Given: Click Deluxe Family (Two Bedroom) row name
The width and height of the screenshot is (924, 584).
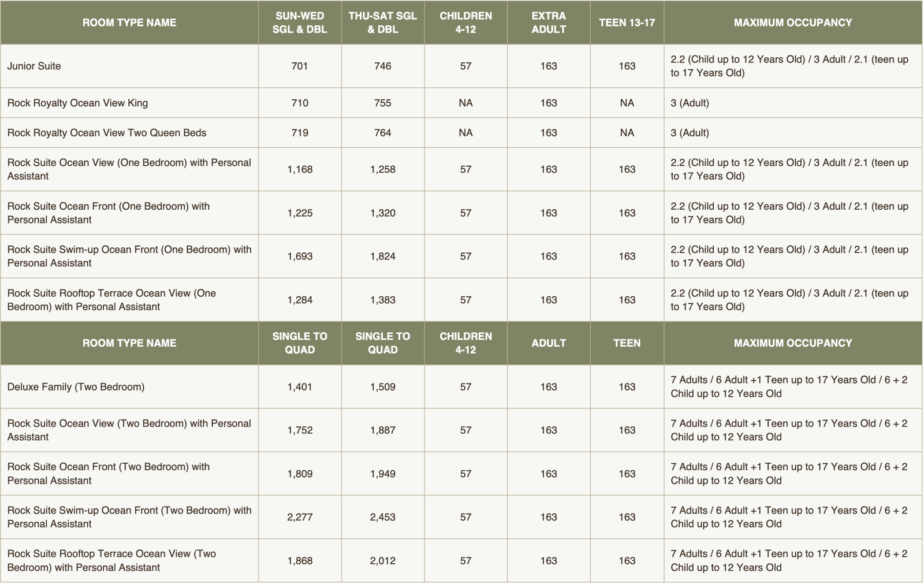Looking at the screenshot, I should [x=76, y=387].
